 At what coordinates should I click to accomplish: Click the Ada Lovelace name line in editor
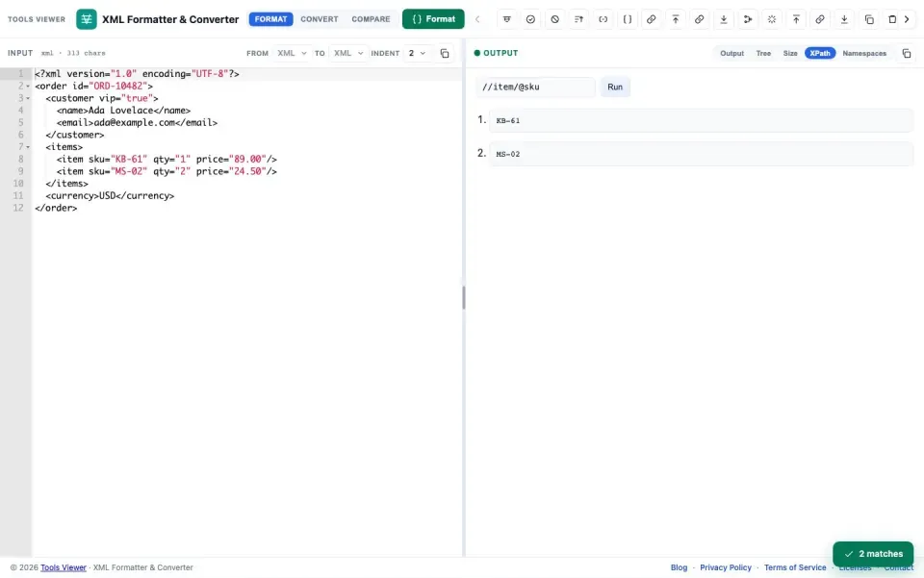[x=124, y=111]
